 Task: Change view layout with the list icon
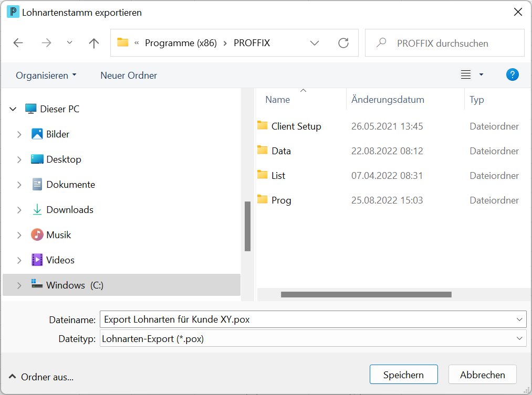[x=466, y=74]
